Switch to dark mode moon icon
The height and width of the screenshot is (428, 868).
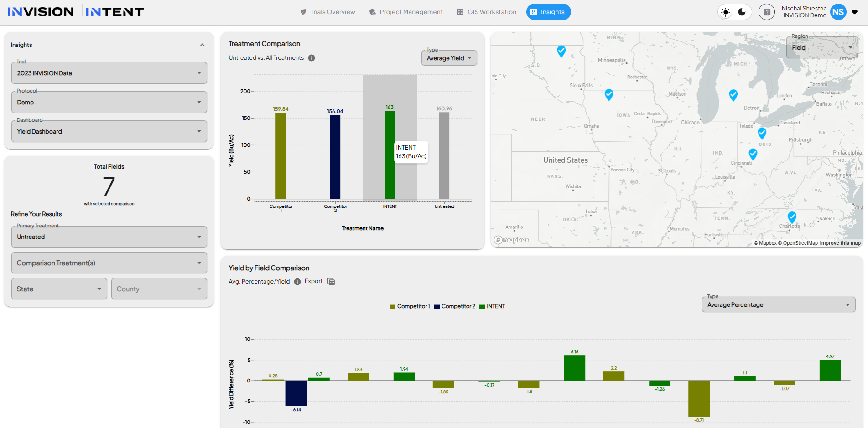(x=742, y=12)
